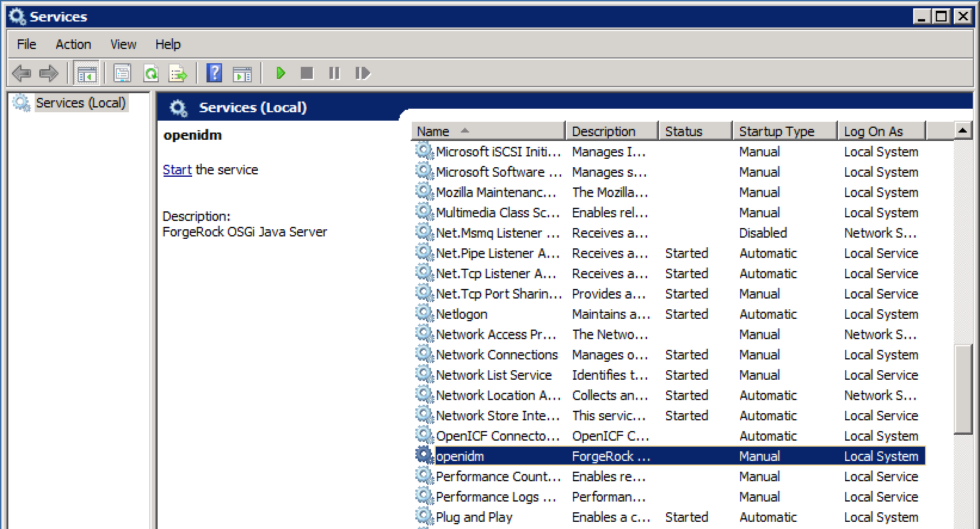
Task: Select the Net.Tcp Port Sharin... service icon
Action: click(424, 293)
